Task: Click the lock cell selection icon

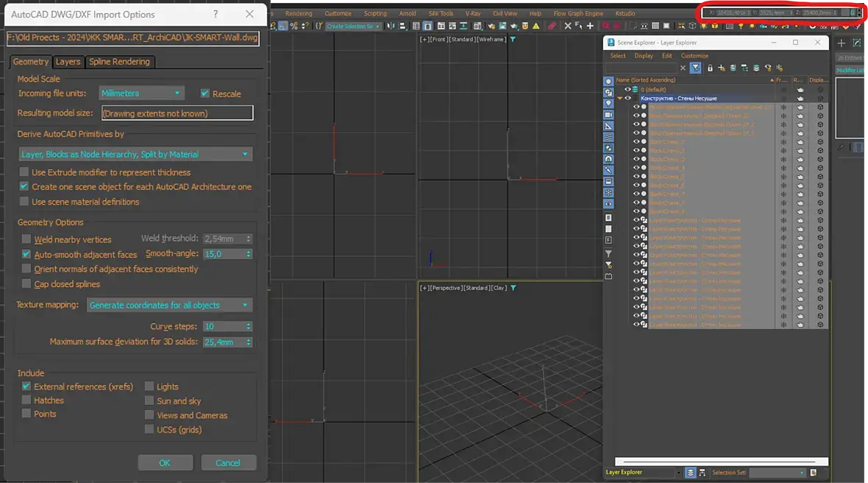Action: point(710,68)
